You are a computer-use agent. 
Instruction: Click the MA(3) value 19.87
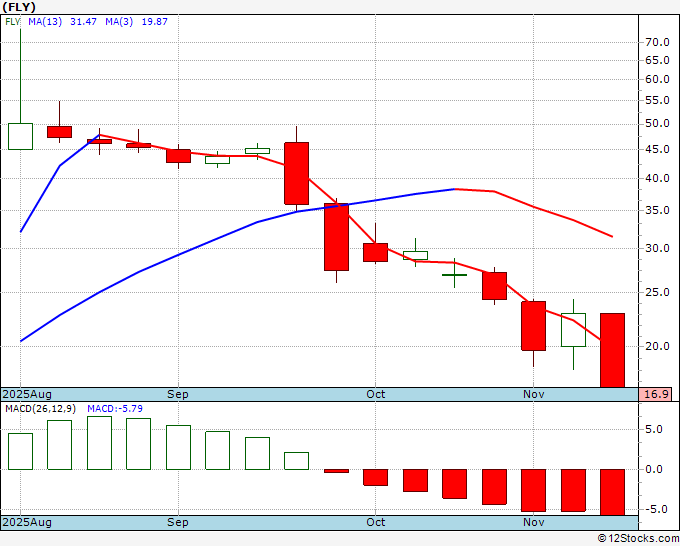[x=154, y=22]
